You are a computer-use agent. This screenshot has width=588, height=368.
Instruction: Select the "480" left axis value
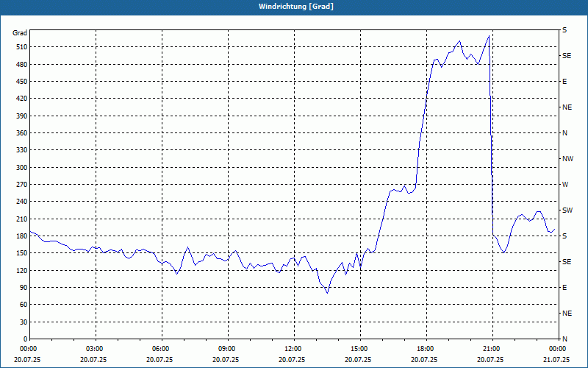22,65
